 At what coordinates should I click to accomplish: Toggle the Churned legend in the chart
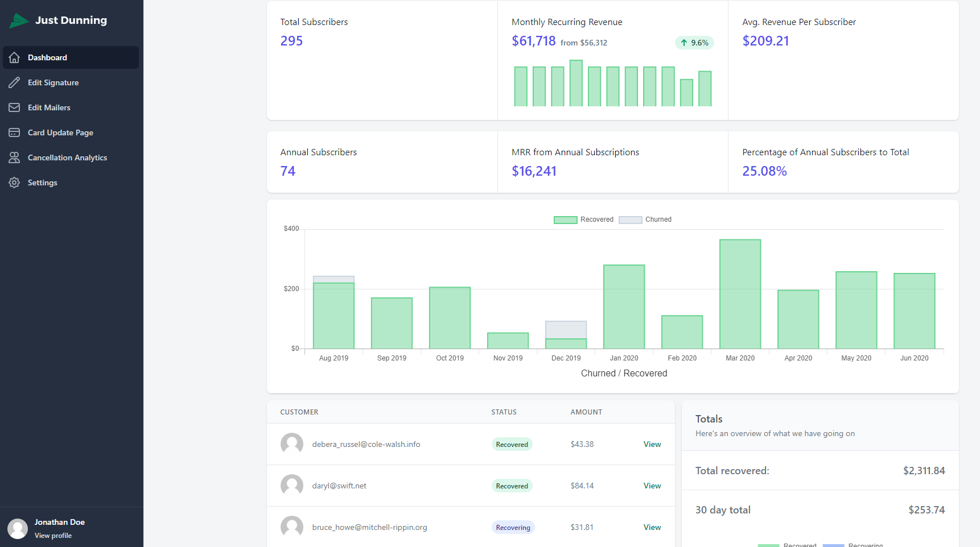point(645,219)
